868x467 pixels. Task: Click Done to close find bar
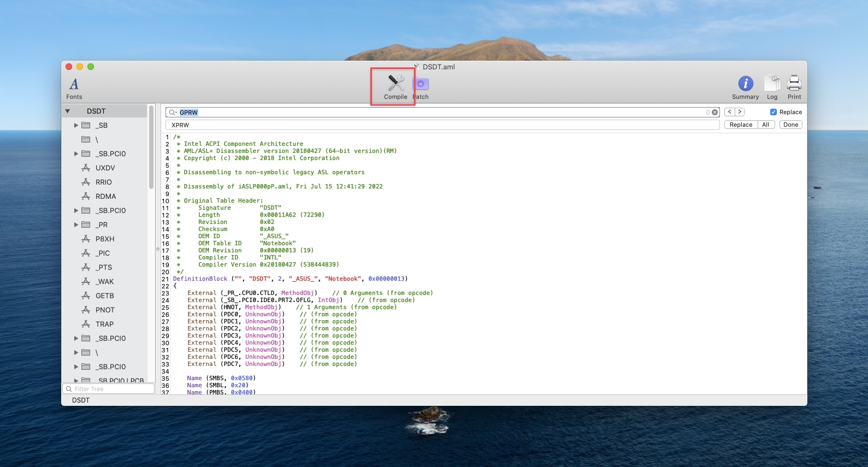[x=790, y=125]
